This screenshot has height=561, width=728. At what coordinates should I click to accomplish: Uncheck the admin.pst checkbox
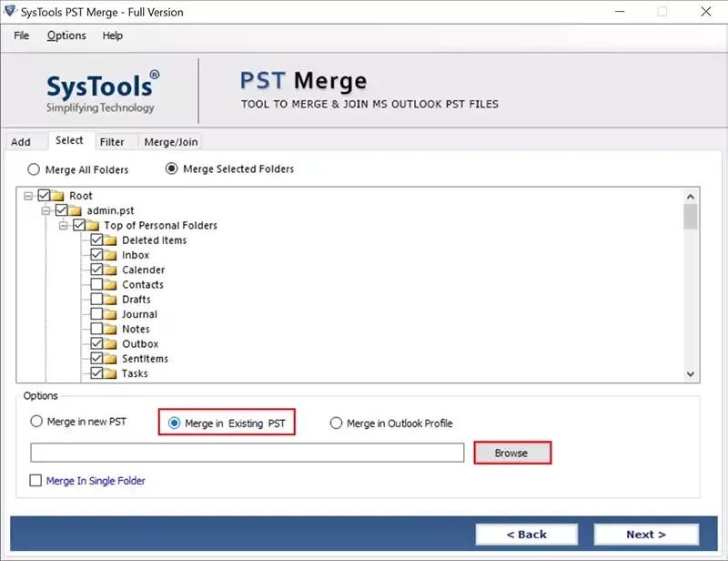pos(61,210)
